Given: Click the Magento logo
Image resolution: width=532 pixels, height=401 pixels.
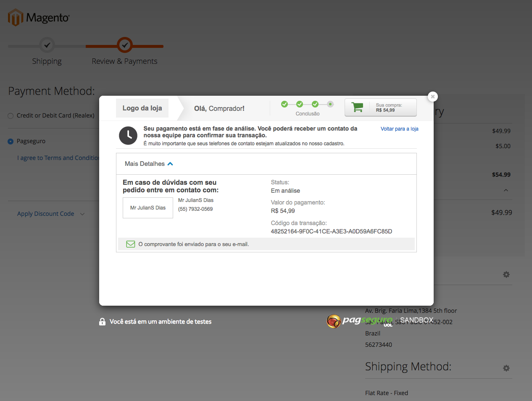Looking at the screenshot, I should coord(39,18).
